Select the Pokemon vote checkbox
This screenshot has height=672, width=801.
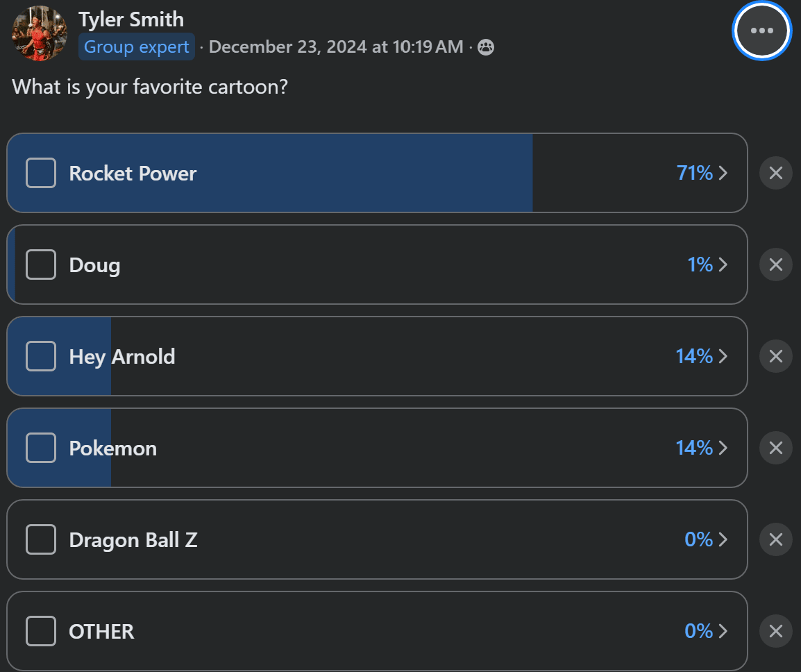tap(41, 448)
